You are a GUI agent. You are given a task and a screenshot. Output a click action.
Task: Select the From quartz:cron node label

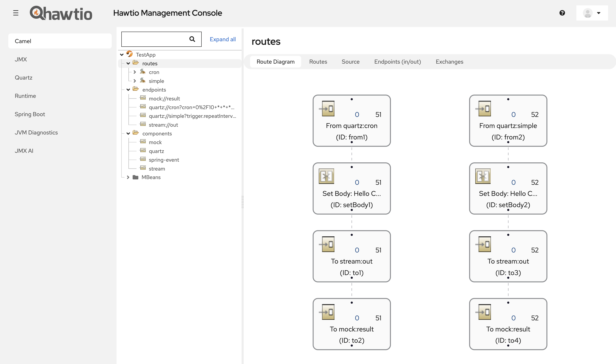pyautogui.click(x=351, y=126)
